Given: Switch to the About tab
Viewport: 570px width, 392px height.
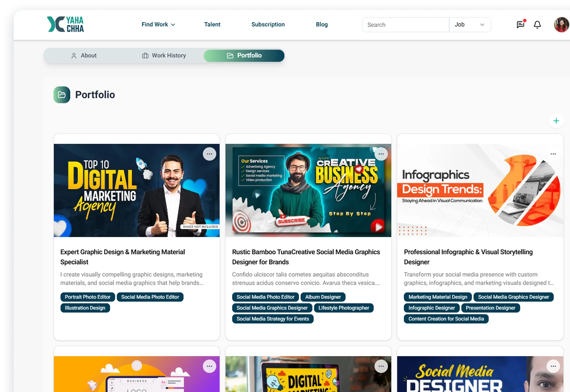Looking at the screenshot, I should pos(84,56).
